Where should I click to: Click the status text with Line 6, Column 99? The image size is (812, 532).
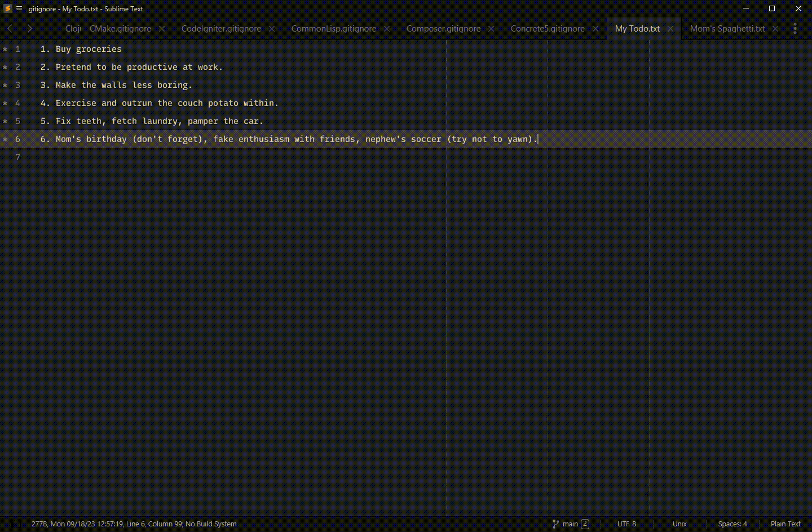point(134,524)
